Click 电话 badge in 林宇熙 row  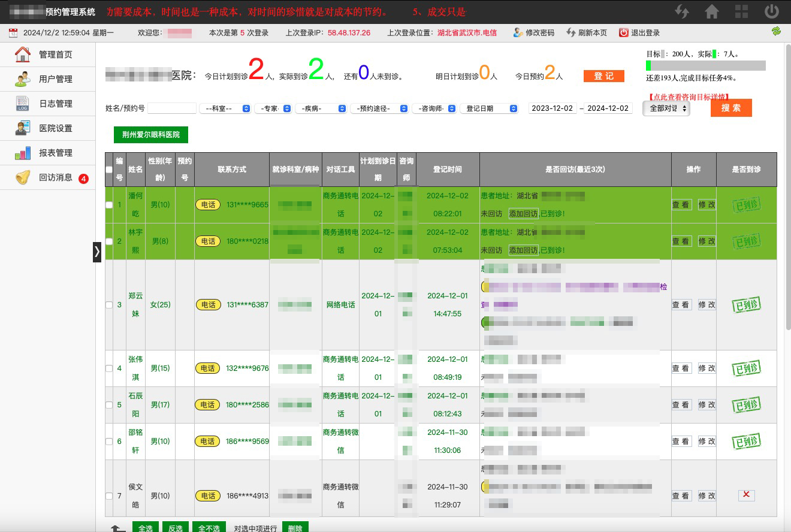tap(208, 241)
